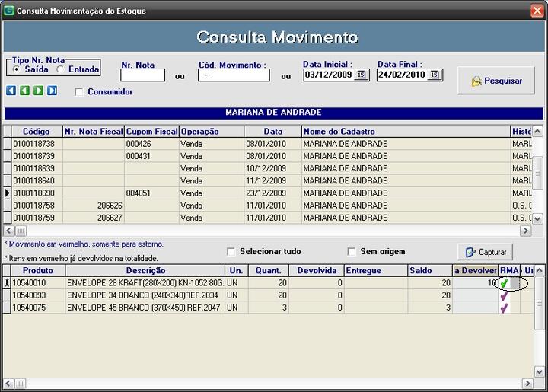Viewport: 548px width, 392px height.
Task: Click Produto column header in items grid
Action: pyautogui.click(x=38, y=271)
